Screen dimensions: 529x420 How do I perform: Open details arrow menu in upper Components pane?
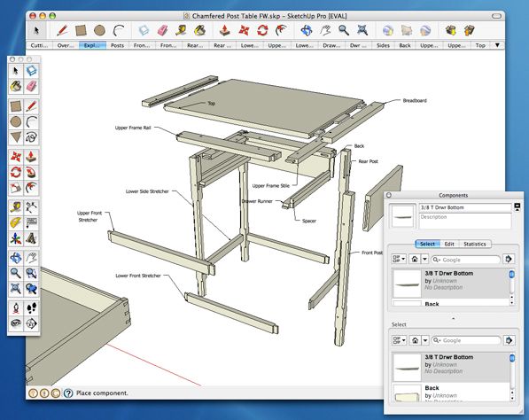coord(508,259)
